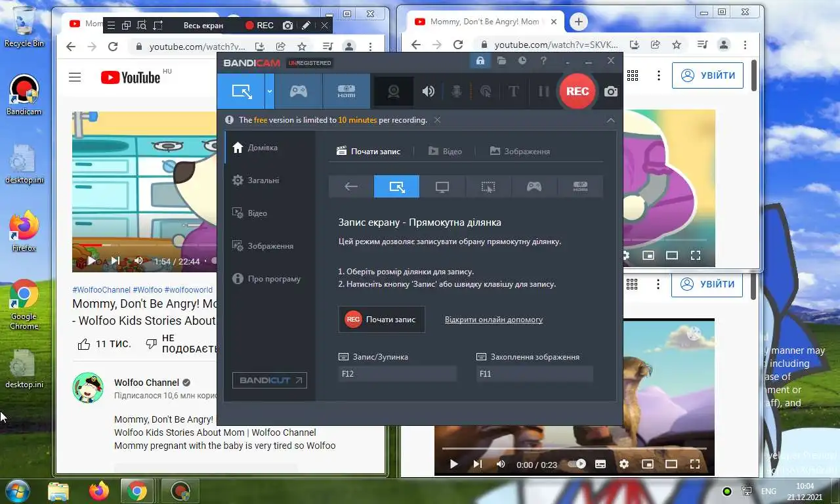Screen dimensions: 840x504
Task: Open the hamburger menu on the floating recording bar
Action: click(x=110, y=26)
